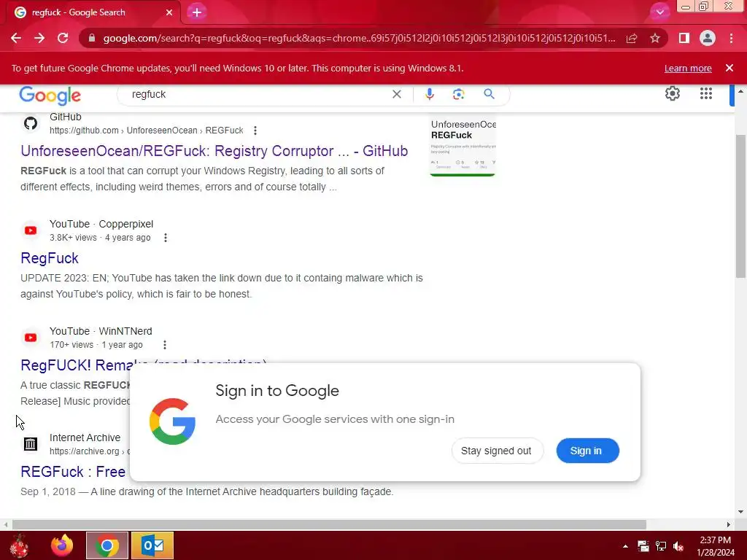This screenshot has height=560, width=747.
Task: Clear the search query with X
Action: (x=397, y=94)
